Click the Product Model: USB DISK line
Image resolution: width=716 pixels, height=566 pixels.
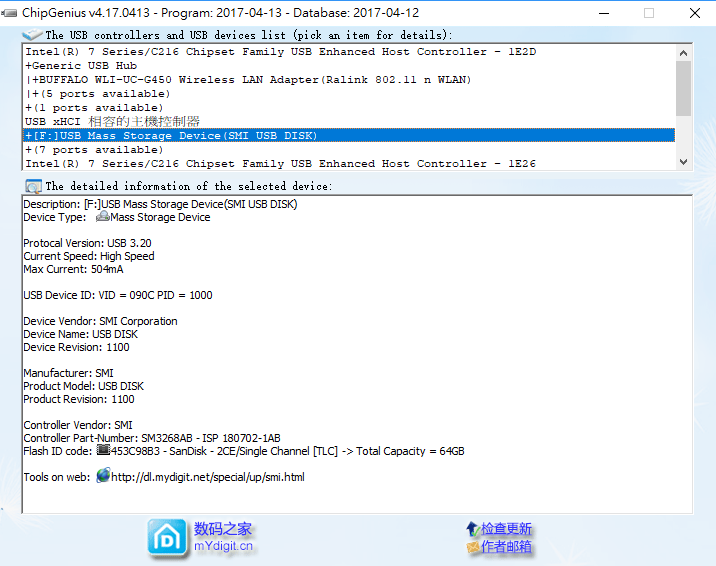pos(84,386)
